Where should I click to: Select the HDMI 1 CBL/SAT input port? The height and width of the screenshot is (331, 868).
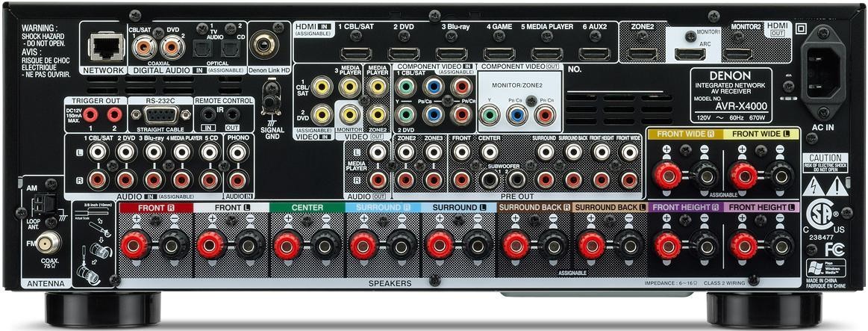tap(356, 55)
